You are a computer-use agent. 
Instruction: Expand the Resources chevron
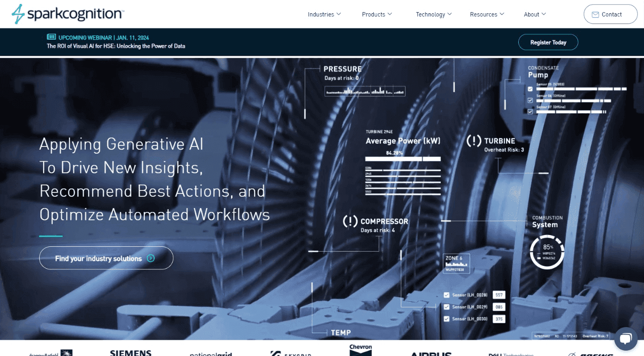click(502, 14)
